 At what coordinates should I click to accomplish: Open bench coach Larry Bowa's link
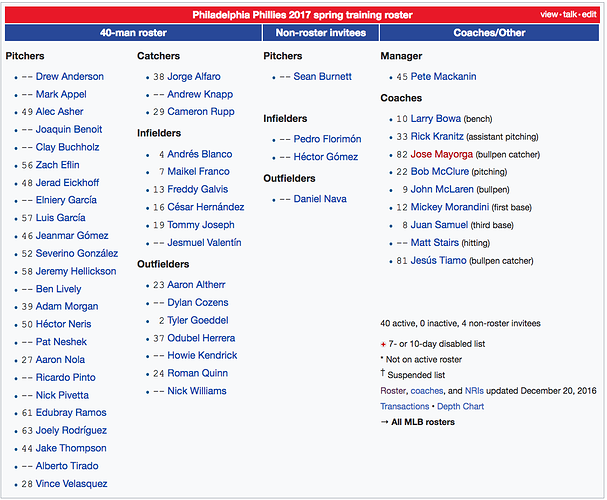[436, 119]
